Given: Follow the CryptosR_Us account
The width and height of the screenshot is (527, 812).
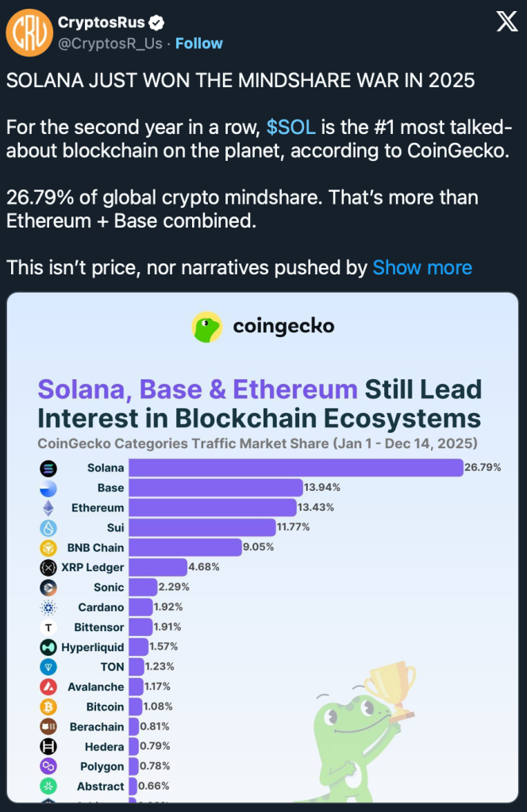Looking at the screenshot, I should 198,43.
